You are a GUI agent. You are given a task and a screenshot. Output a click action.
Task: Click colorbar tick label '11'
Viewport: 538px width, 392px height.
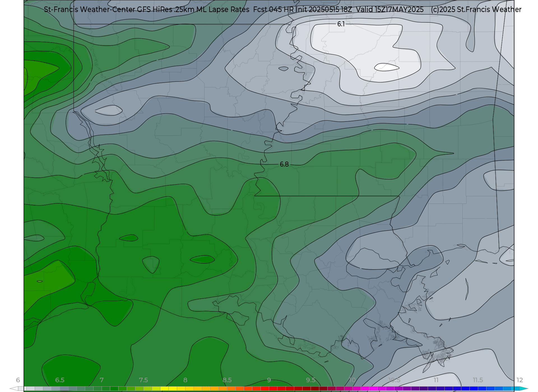coord(436,380)
